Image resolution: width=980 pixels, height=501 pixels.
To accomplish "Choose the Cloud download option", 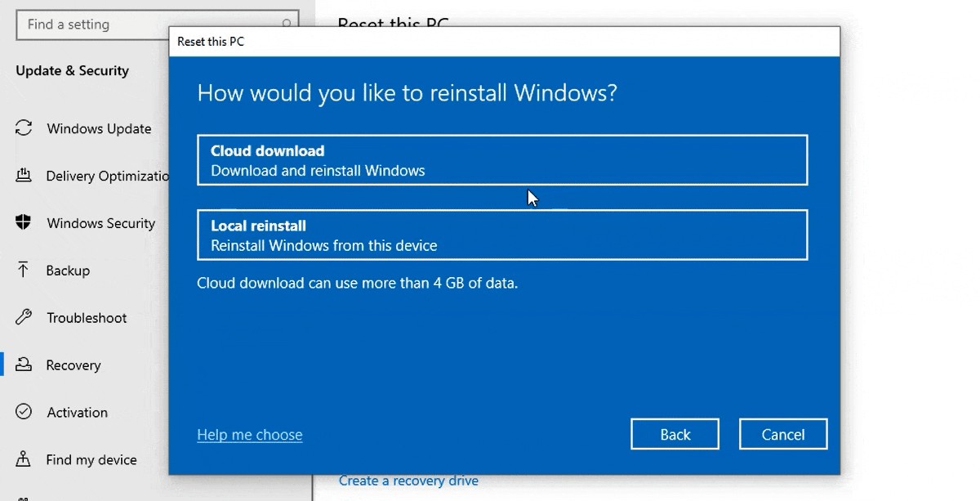I will click(x=502, y=160).
